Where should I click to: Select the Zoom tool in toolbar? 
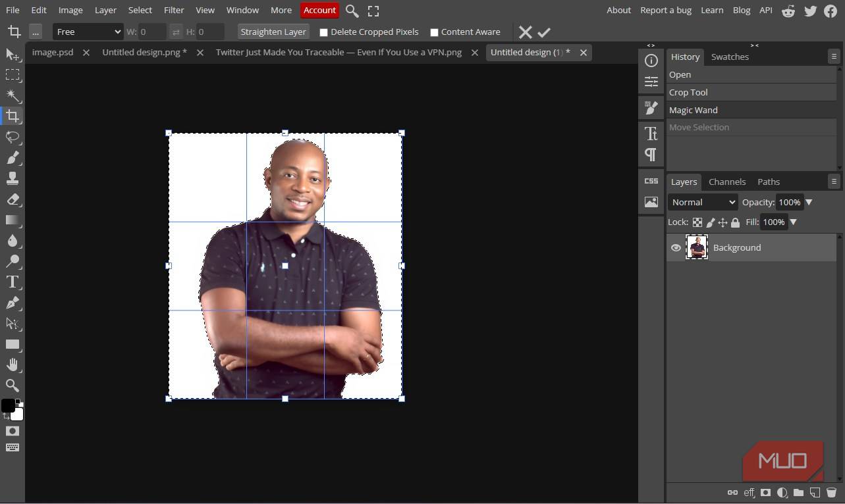click(x=13, y=386)
